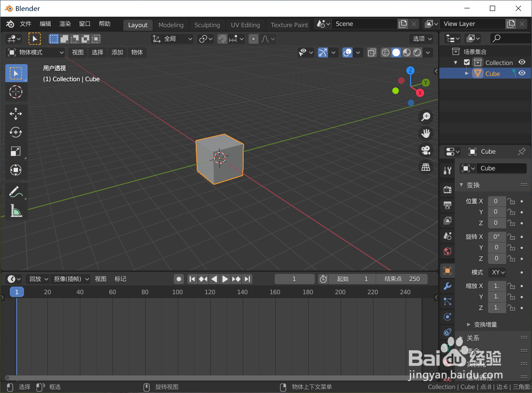Open the Scene properties tab
The height and width of the screenshot is (393, 532).
[447, 236]
